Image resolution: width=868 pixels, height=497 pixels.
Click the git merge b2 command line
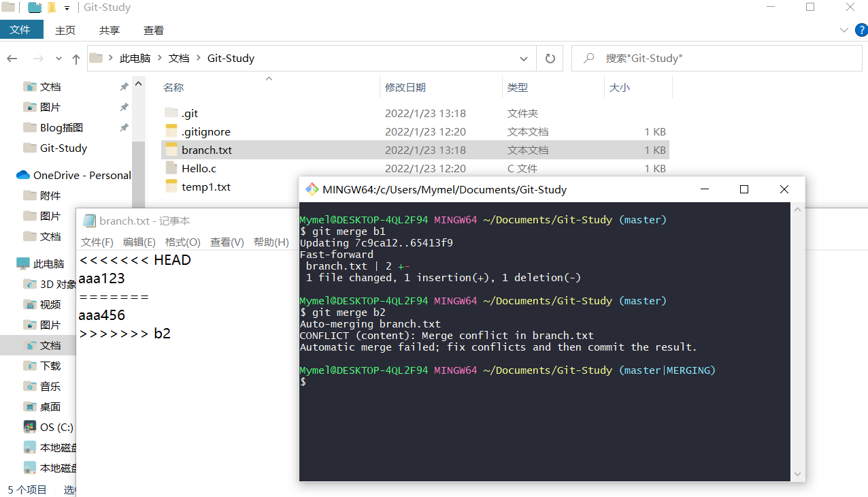click(343, 312)
